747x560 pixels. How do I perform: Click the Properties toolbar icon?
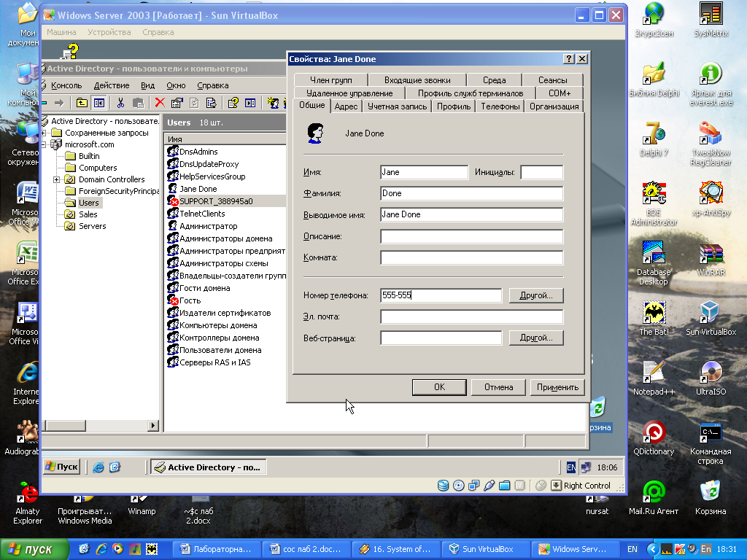[x=177, y=103]
